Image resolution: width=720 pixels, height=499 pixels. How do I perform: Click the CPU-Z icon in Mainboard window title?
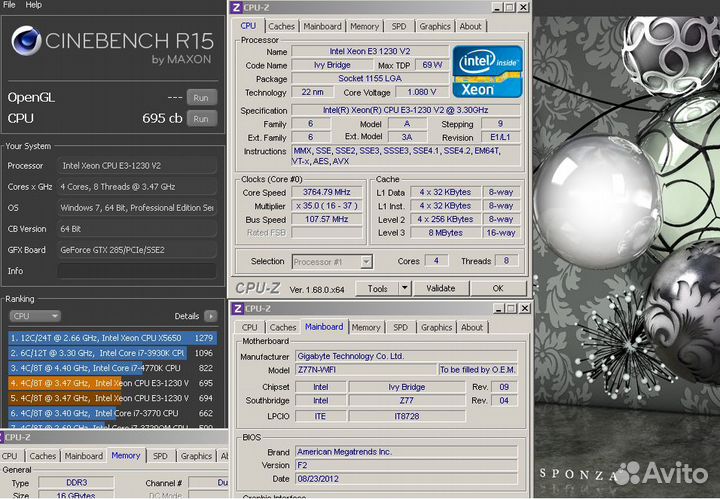[x=237, y=308]
